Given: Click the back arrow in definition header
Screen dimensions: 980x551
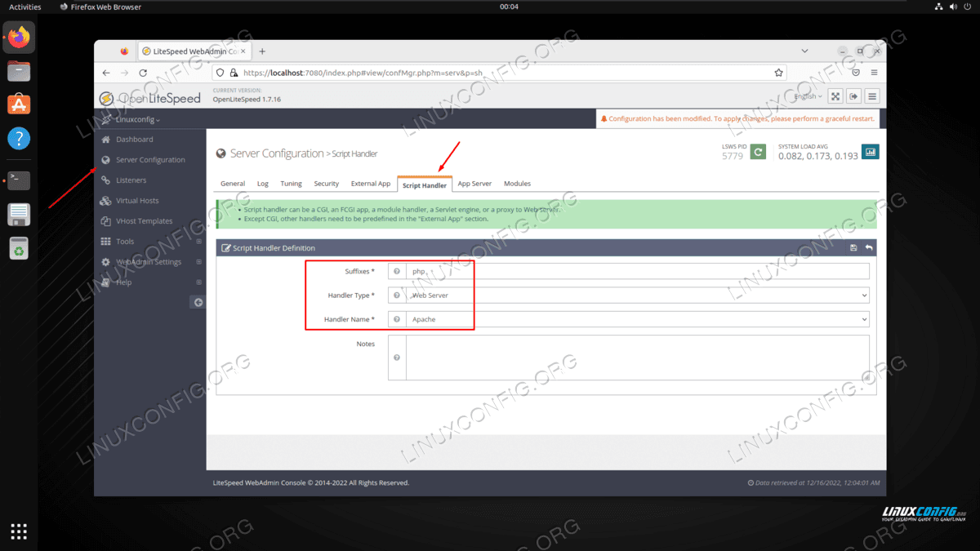Looking at the screenshot, I should pos(869,248).
